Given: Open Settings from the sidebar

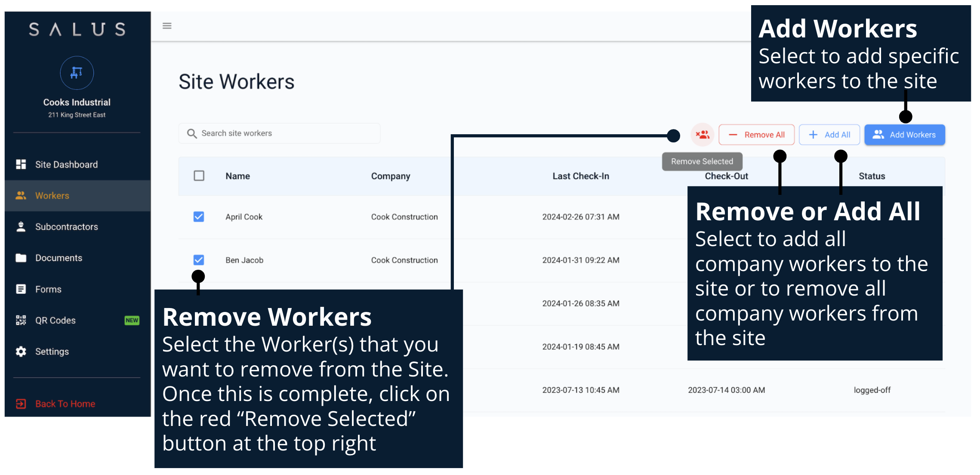Looking at the screenshot, I should (x=51, y=351).
